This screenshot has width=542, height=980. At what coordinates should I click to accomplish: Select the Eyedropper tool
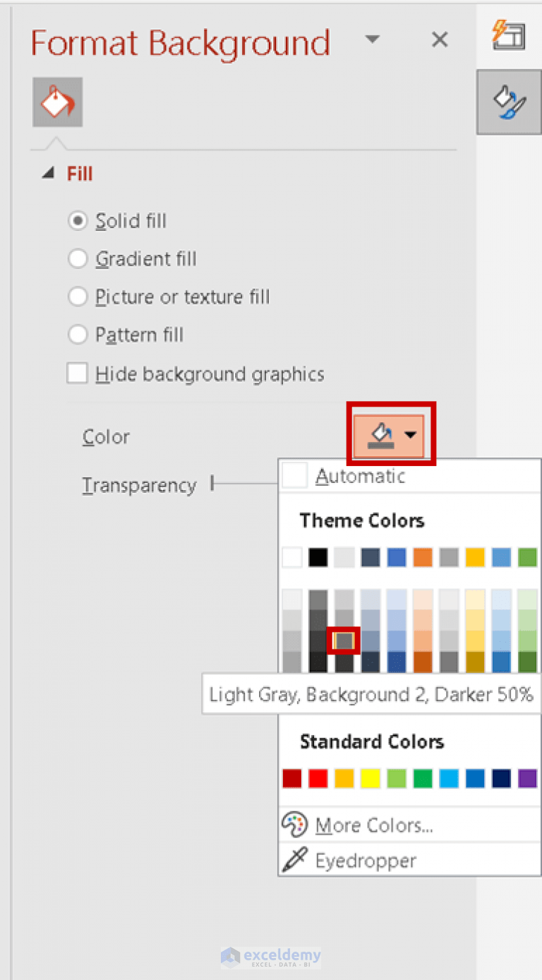click(x=294, y=860)
